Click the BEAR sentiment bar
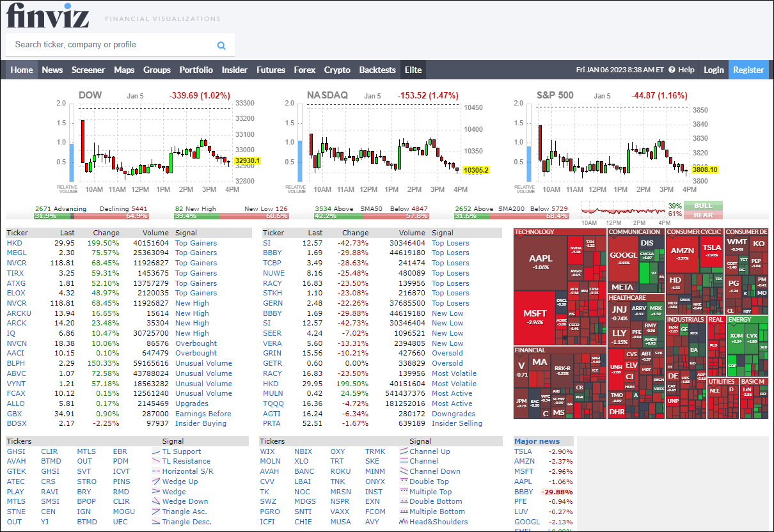The image size is (774, 532). (703, 215)
